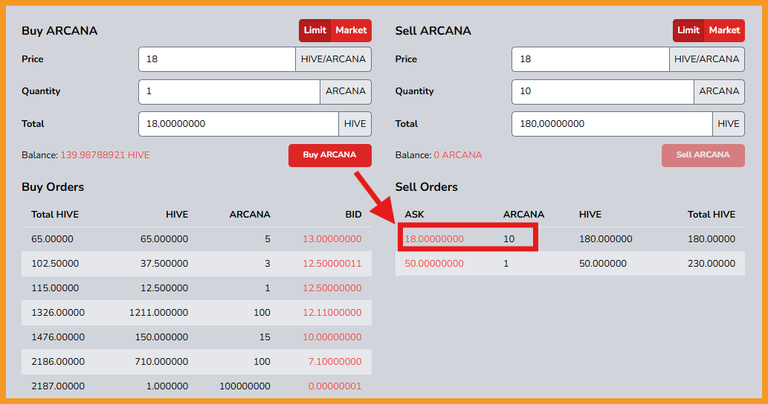Select the 18.00000000 ask price
The image size is (768, 404).
(x=434, y=239)
